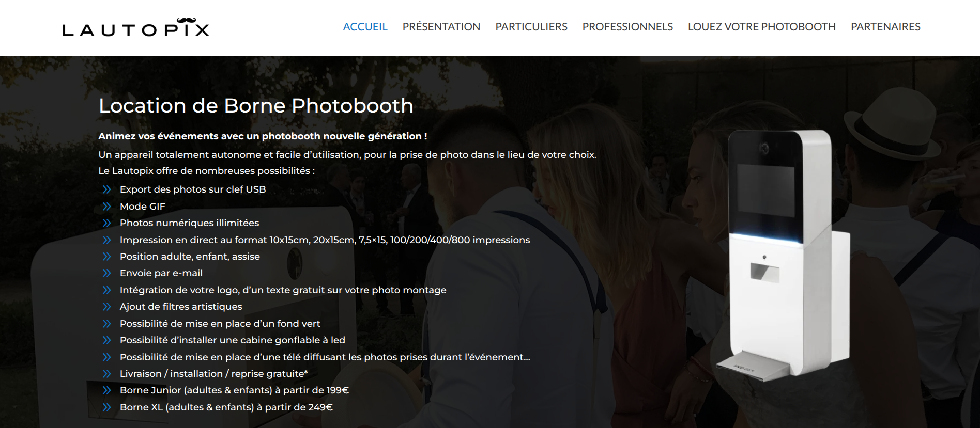Click the heading 'Location de Borne Photobooth'
980x428 pixels.
coord(256,106)
